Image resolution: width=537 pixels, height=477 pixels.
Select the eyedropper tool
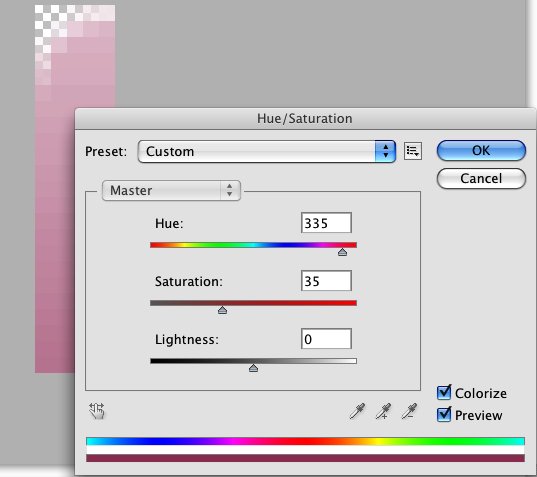pos(357,411)
